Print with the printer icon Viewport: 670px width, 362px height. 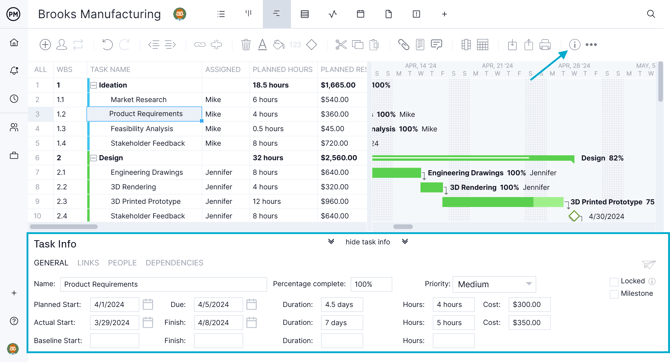point(545,44)
